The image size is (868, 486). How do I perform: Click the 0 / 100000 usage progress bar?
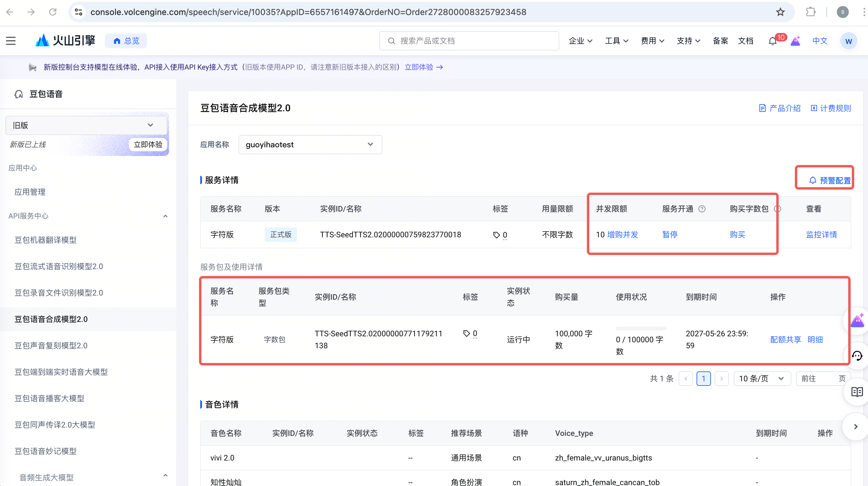(x=641, y=328)
